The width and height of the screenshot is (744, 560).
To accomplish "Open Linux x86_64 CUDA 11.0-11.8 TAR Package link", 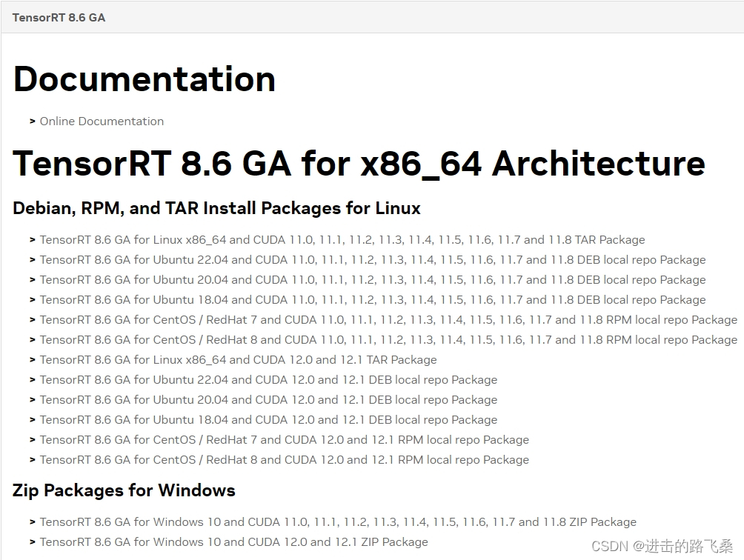I will [342, 240].
